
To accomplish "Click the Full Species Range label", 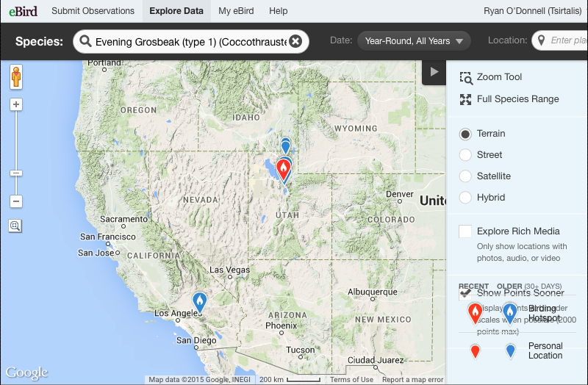I will tap(518, 99).
